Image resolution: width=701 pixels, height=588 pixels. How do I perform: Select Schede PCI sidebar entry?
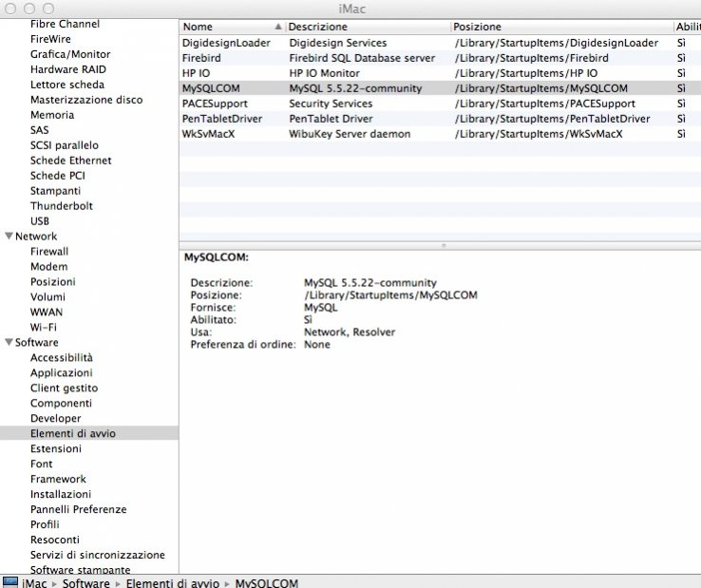(x=58, y=176)
